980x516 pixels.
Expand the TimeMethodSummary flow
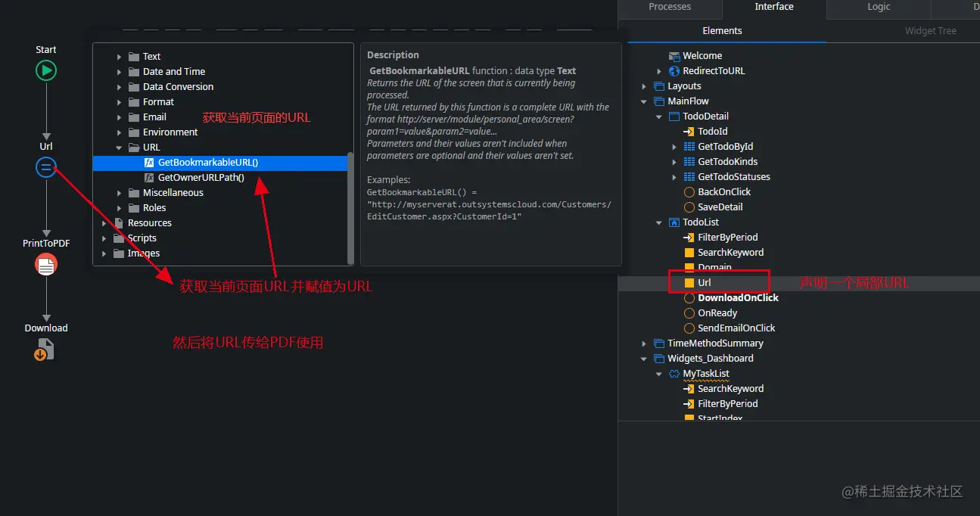pyautogui.click(x=644, y=343)
